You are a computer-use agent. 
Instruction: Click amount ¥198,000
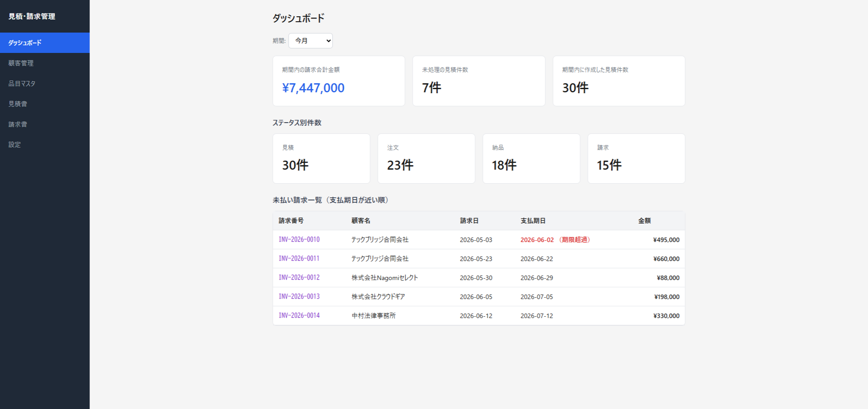pos(667,297)
